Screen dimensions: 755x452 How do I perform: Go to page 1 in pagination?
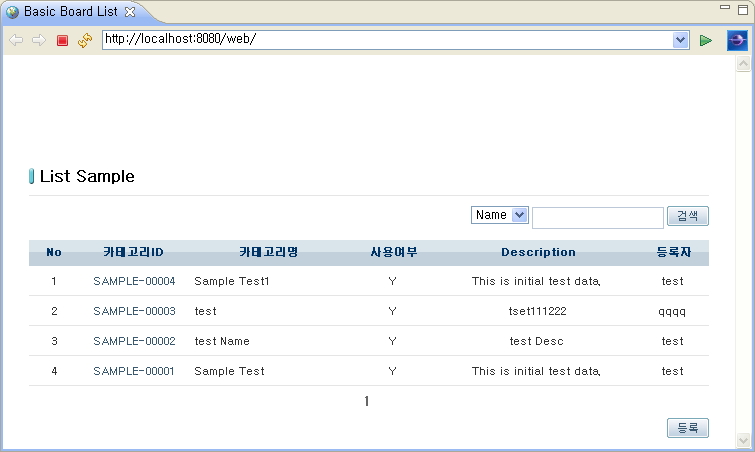click(x=367, y=401)
